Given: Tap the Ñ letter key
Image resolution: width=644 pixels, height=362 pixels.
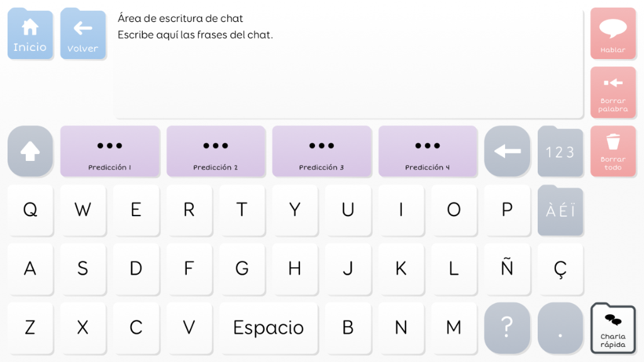Looking at the screenshot, I should pos(507,269).
